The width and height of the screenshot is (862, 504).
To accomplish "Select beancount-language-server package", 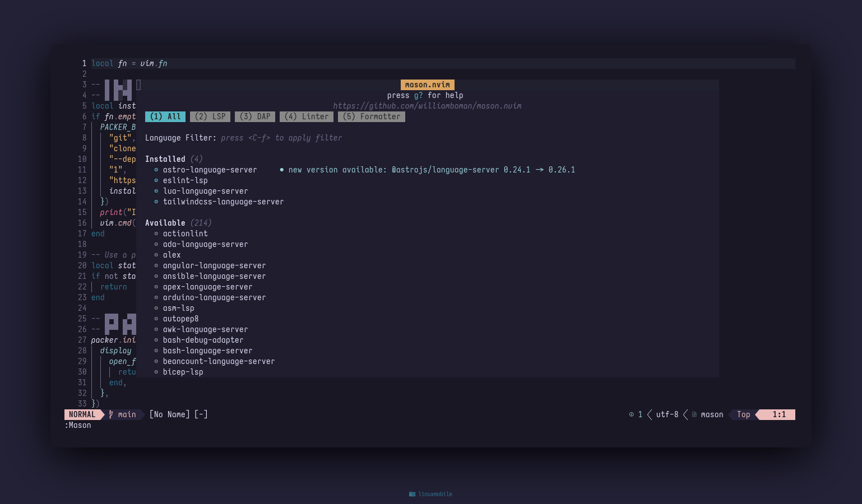I will click(x=219, y=361).
